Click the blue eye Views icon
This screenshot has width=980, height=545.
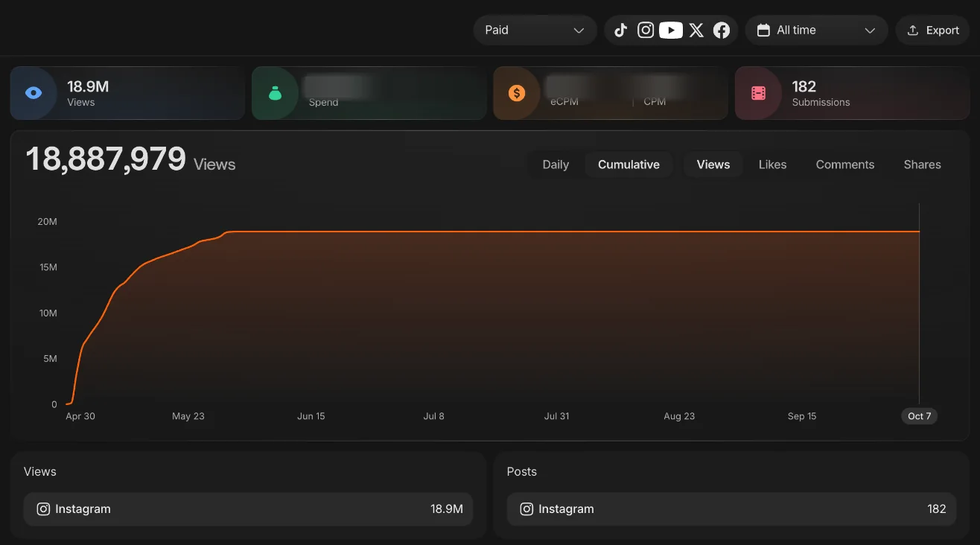34,93
